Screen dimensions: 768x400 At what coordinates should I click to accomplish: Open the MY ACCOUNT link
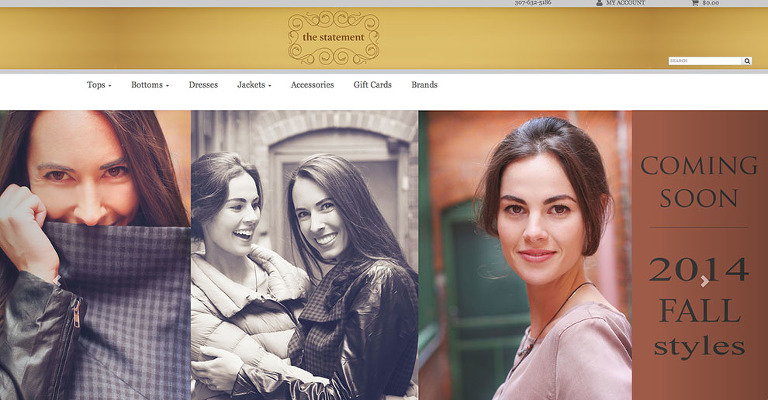click(x=625, y=3)
